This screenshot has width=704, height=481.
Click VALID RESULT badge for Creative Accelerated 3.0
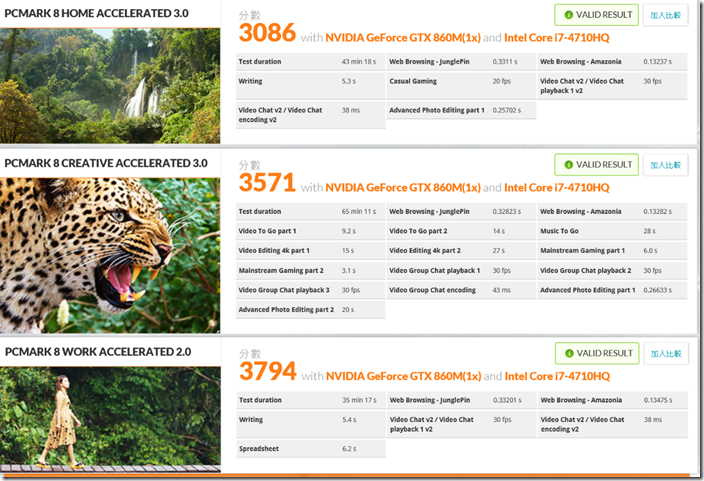pos(597,165)
